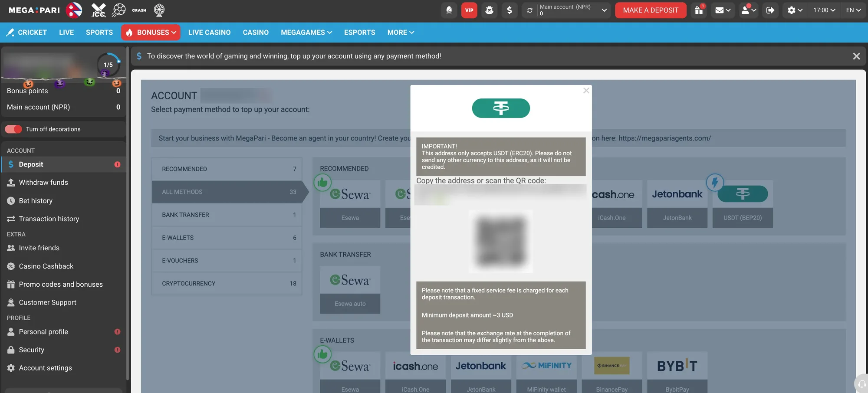
Task: Dismiss the top-up notification banner
Action: click(856, 56)
